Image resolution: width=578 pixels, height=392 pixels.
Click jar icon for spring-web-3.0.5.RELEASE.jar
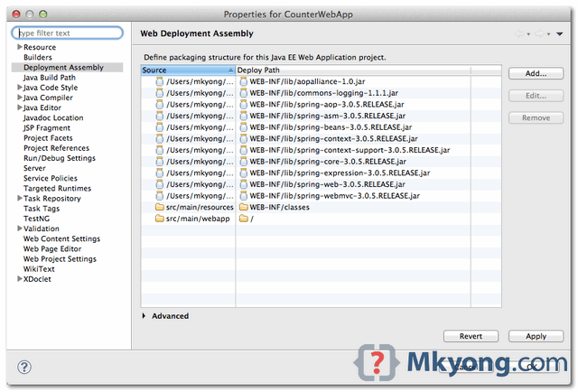(243, 184)
